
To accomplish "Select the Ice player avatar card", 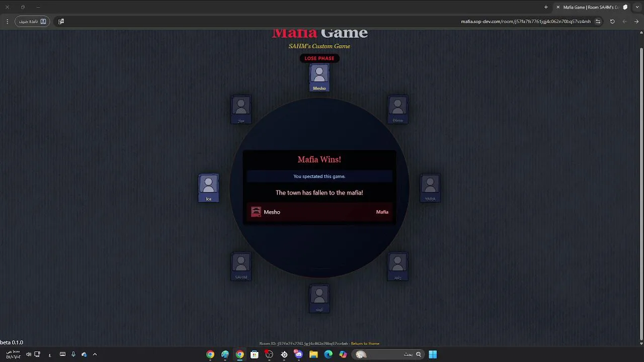I will click(209, 188).
